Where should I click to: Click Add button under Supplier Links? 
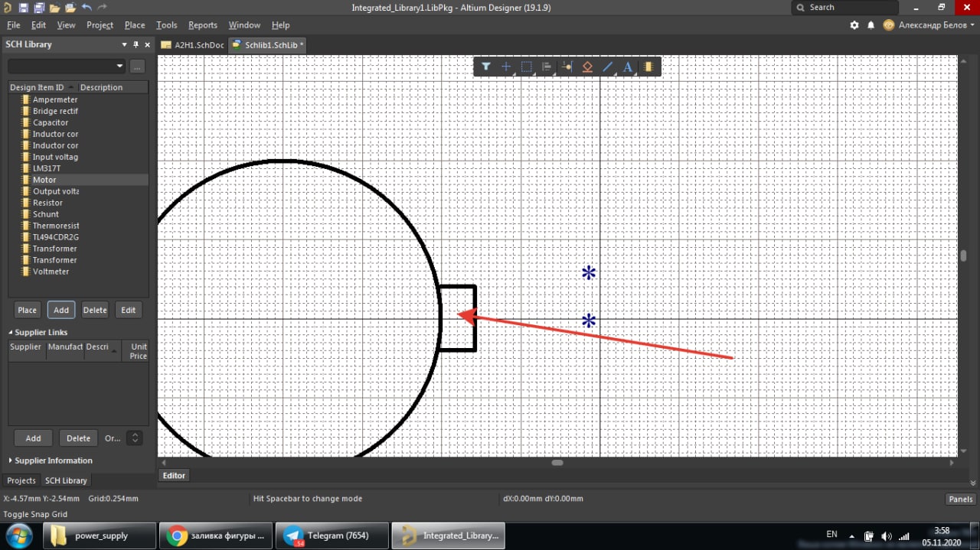click(x=33, y=438)
